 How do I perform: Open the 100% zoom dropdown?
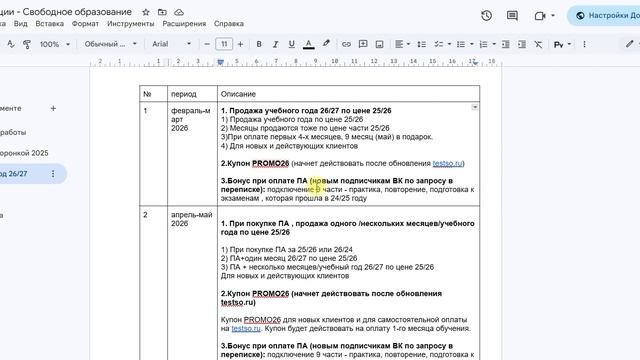pyautogui.click(x=55, y=44)
